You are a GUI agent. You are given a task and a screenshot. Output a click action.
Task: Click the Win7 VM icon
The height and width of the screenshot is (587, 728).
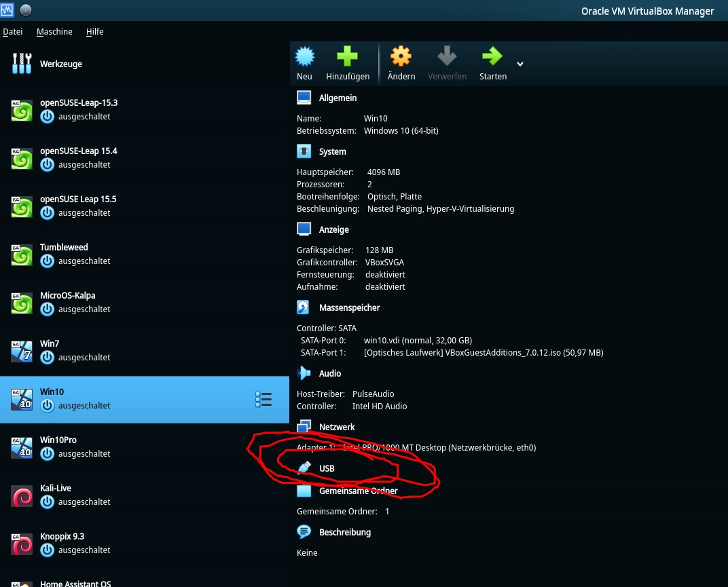coord(22,352)
